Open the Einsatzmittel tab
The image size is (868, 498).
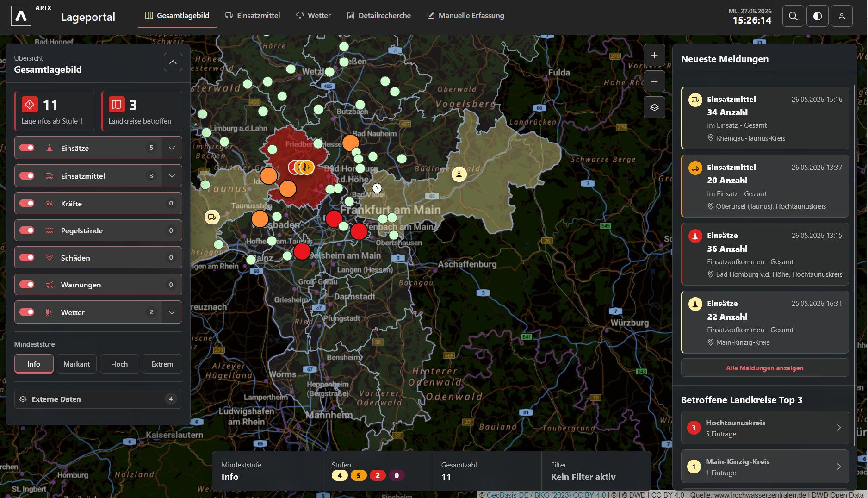tap(253, 16)
